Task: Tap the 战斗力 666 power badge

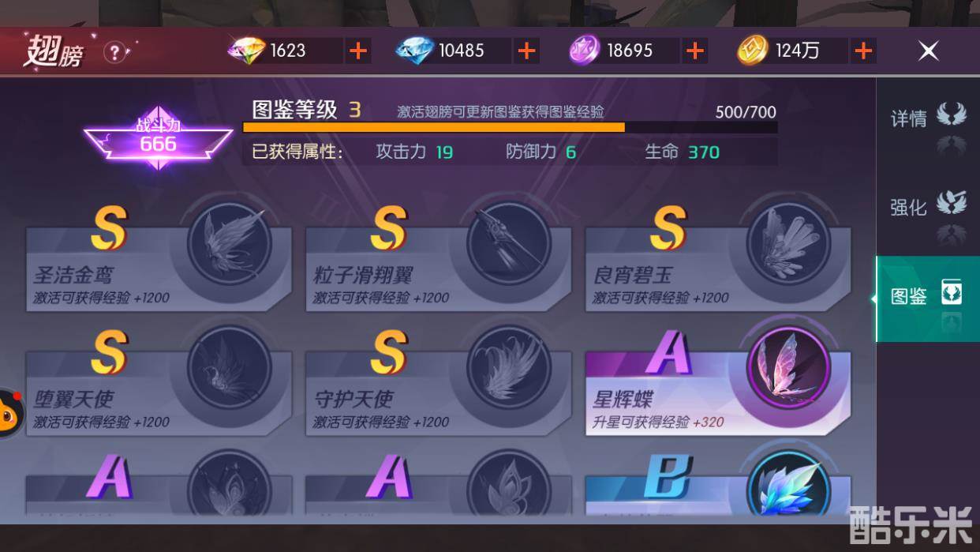Action: 158,139
